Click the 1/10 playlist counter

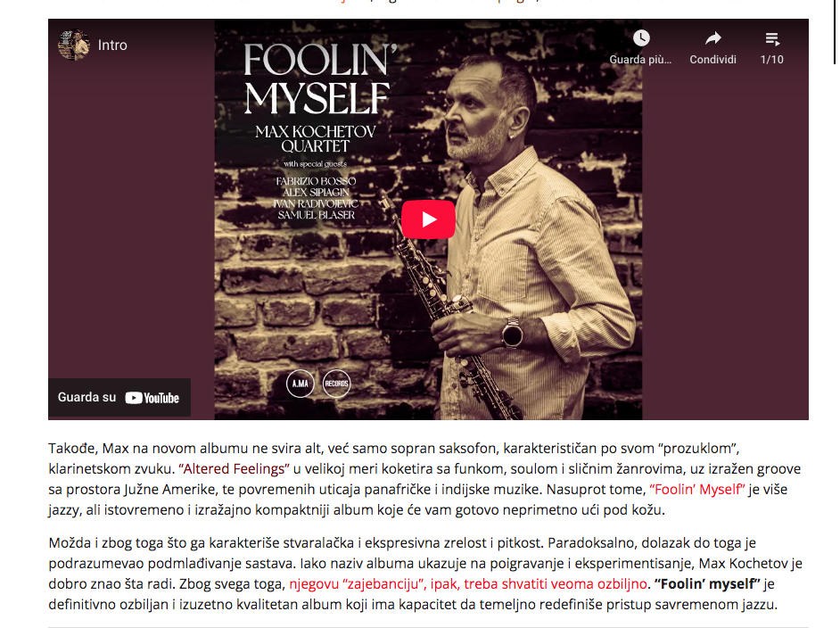point(772,60)
